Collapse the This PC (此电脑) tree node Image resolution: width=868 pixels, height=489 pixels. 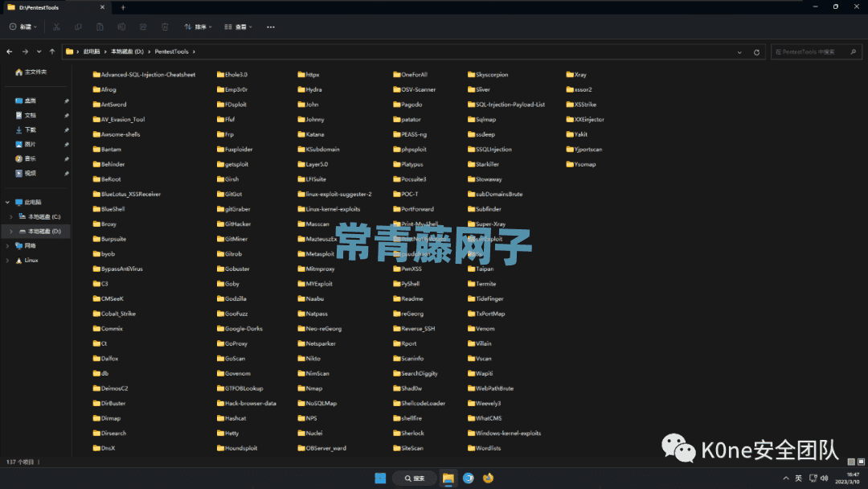coord(7,203)
